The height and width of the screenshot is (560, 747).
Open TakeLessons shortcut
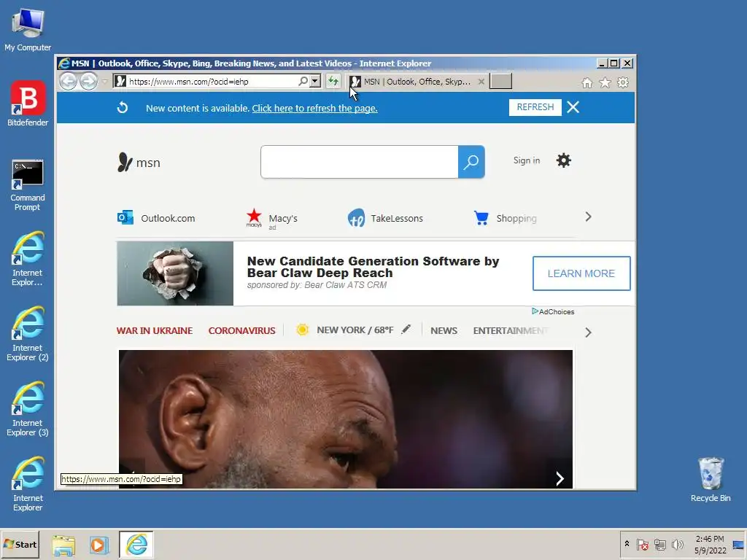pyautogui.click(x=385, y=218)
